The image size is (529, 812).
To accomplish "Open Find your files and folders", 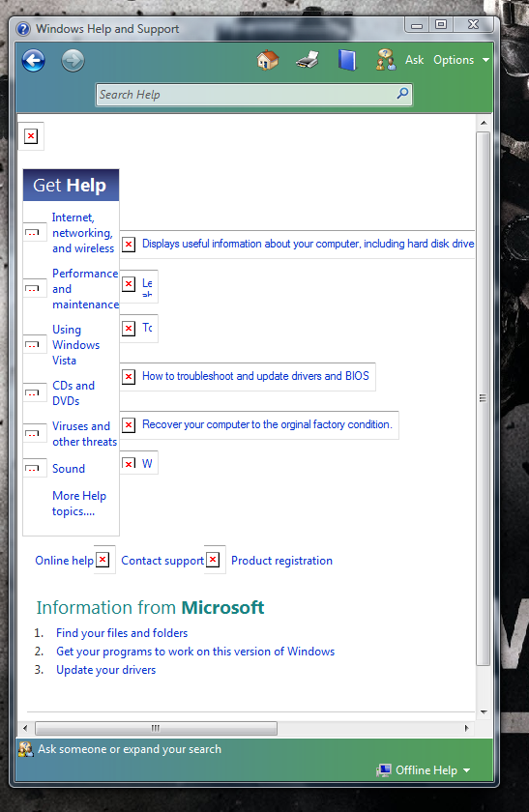I will [122, 633].
